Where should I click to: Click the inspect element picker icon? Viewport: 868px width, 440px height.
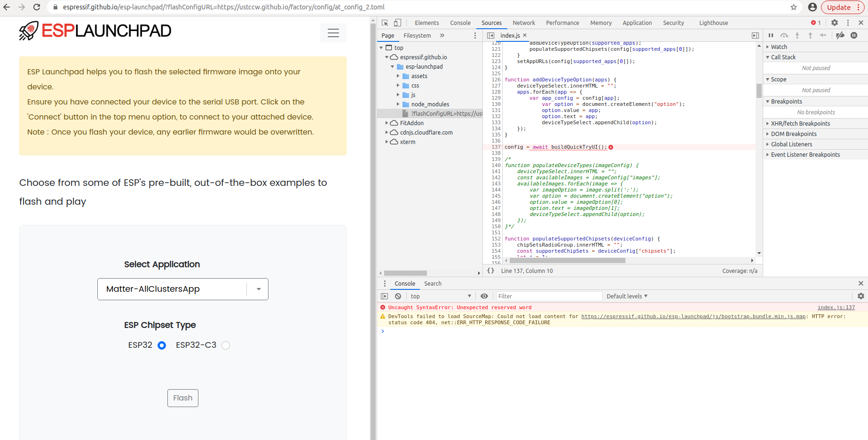(x=384, y=22)
